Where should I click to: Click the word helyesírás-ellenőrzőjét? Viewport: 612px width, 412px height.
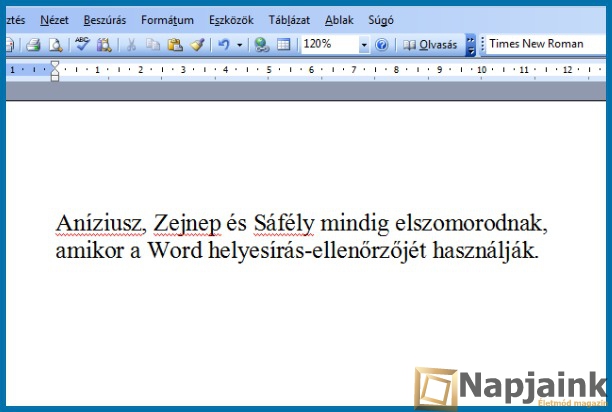coord(317,252)
